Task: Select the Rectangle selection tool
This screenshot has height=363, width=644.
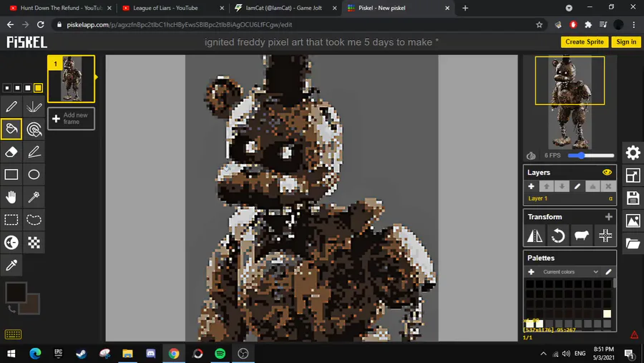Action: (x=11, y=220)
